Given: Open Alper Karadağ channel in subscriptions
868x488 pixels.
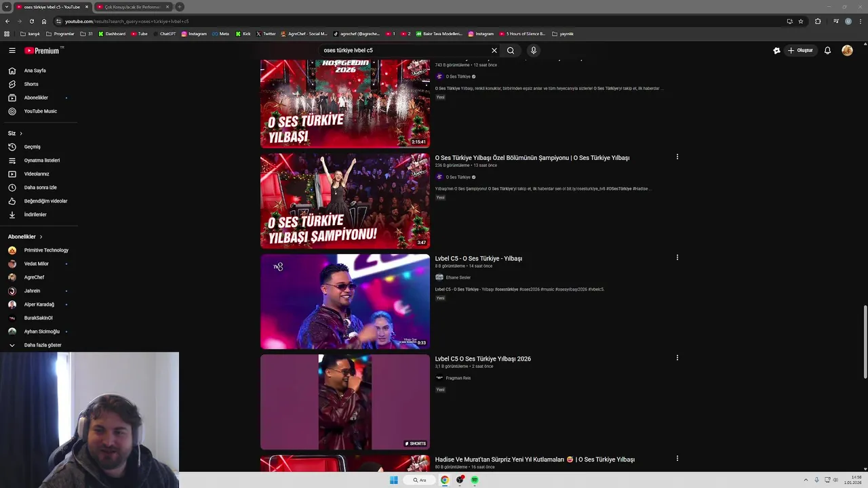Looking at the screenshot, I should (x=39, y=304).
